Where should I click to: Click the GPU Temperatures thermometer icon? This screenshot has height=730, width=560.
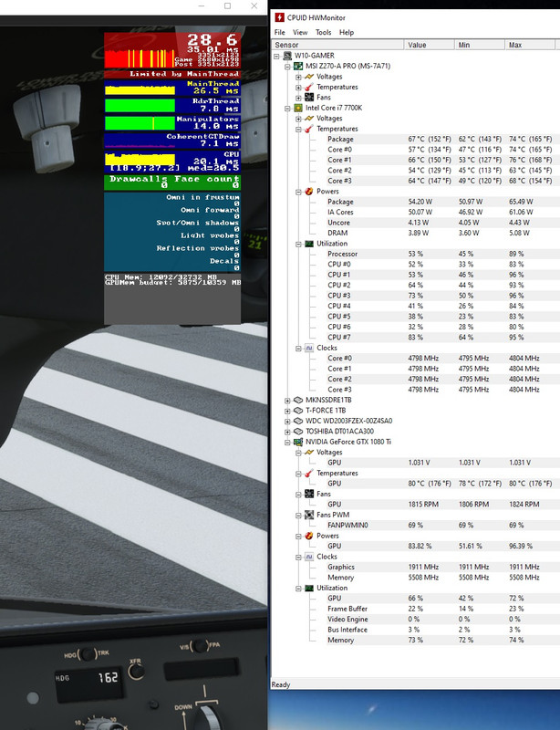tap(309, 473)
